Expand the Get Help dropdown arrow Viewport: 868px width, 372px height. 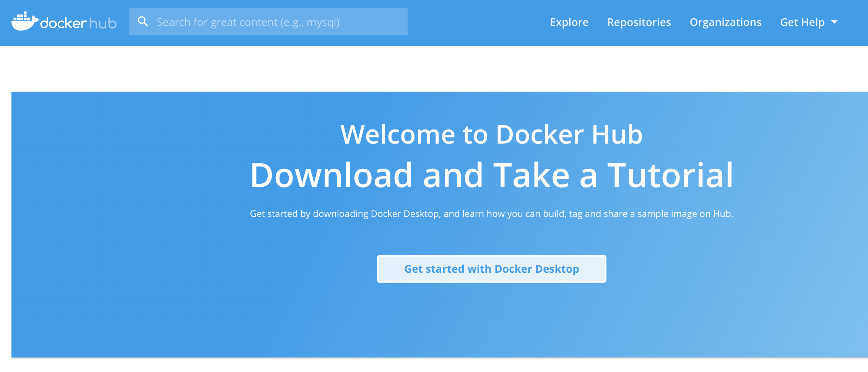tap(834, 22)
